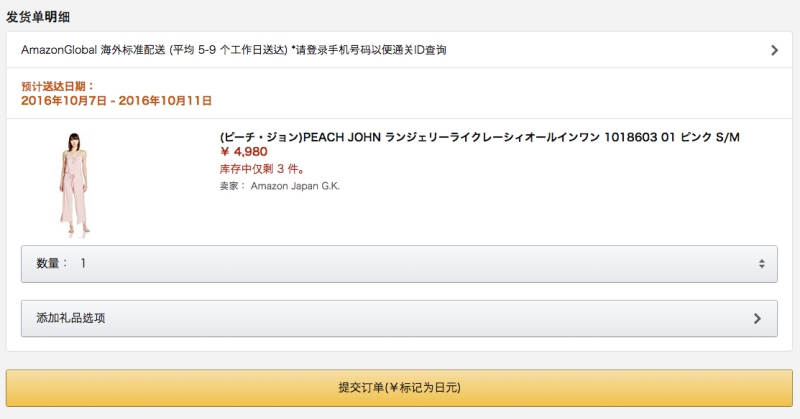
Task: Click the Amazon Japan G.K. seller name
Action: [x=294, y=185]
